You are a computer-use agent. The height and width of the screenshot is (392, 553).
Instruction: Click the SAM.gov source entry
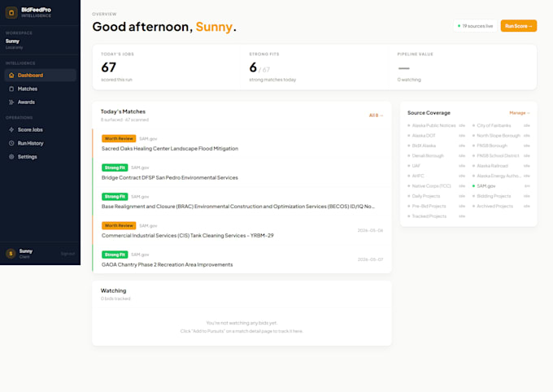click(x=501, y=186)
